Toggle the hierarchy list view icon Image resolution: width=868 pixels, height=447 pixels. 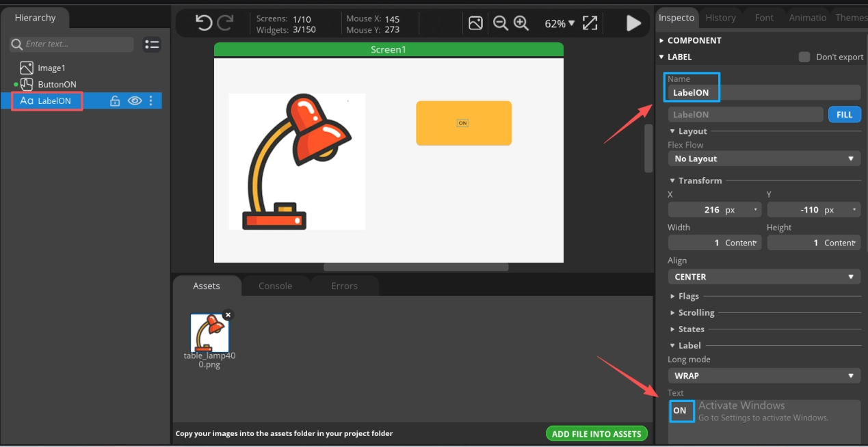coord(152,44)
